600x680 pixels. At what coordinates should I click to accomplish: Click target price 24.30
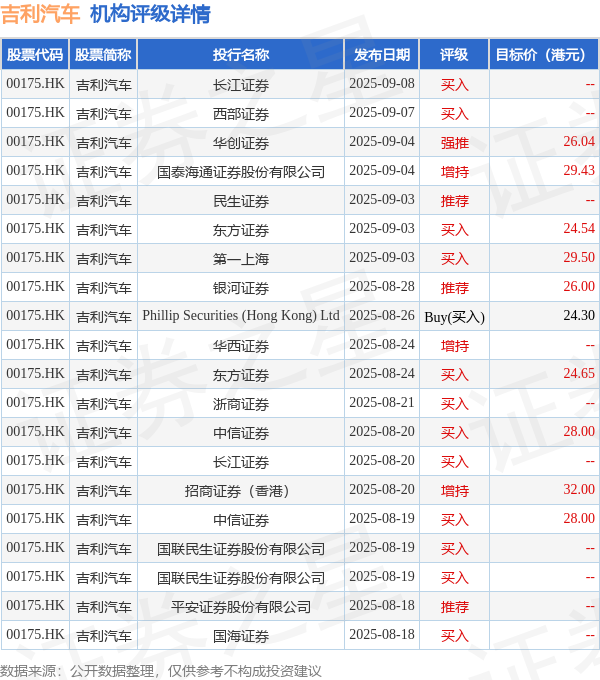coord(579,315)
